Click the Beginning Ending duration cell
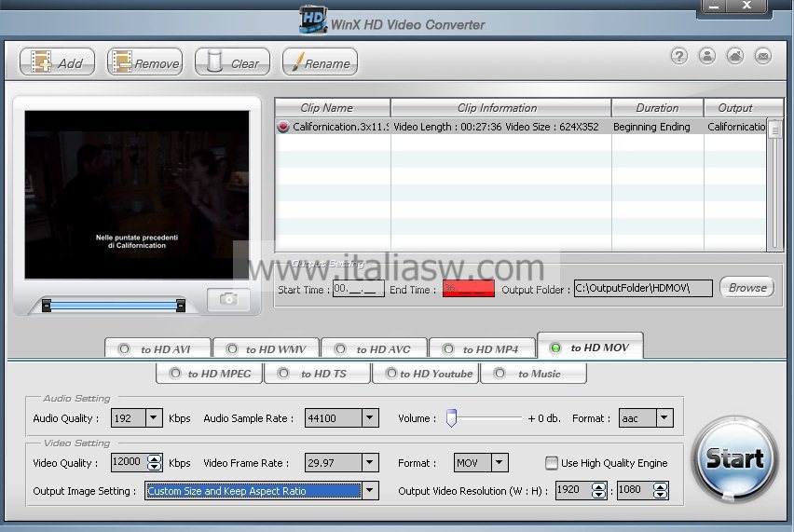The height and width of the screenshot is (532, 794). tap(651, 127)
